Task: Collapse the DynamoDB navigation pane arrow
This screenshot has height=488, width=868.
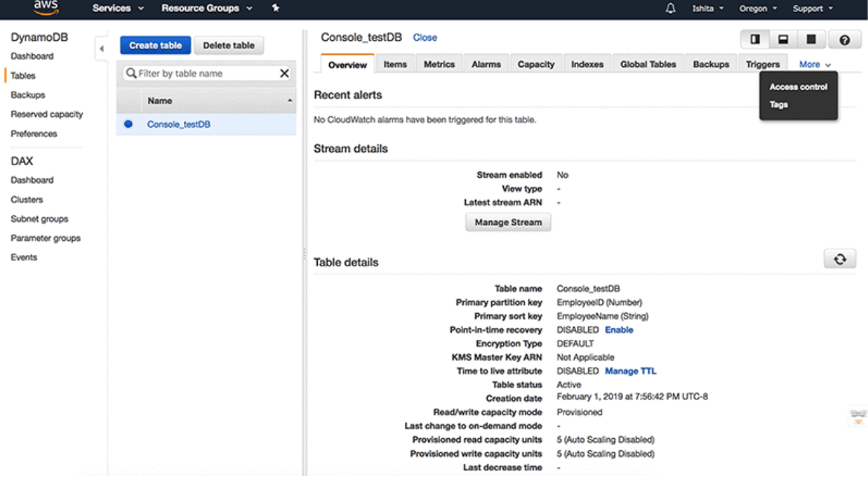Action: tap(101, 48)
